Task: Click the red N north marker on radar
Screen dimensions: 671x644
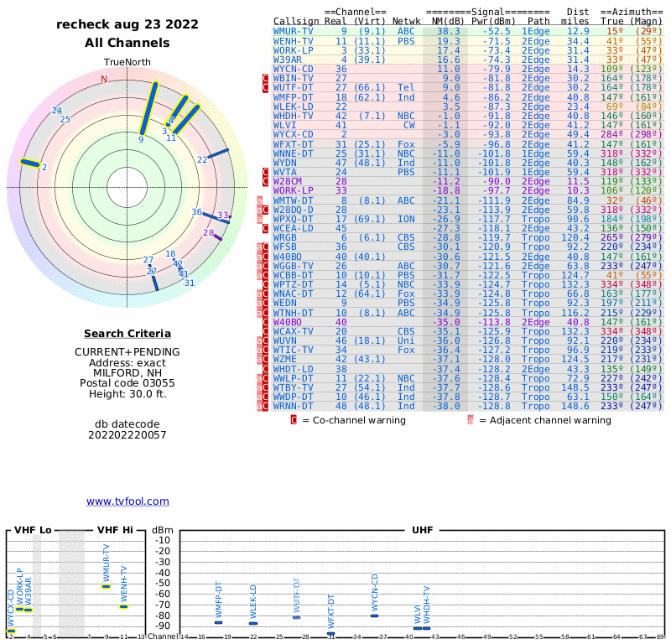Action: 104,80
